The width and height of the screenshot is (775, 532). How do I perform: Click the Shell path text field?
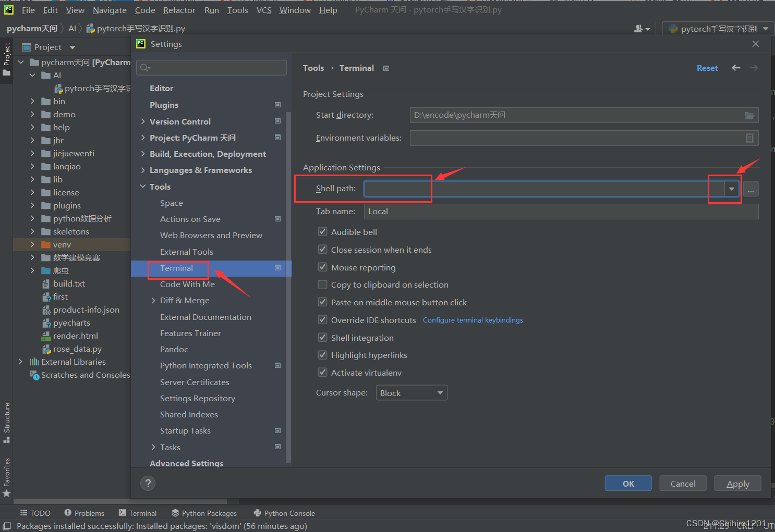pyautogui.click(x=544, y=189)
